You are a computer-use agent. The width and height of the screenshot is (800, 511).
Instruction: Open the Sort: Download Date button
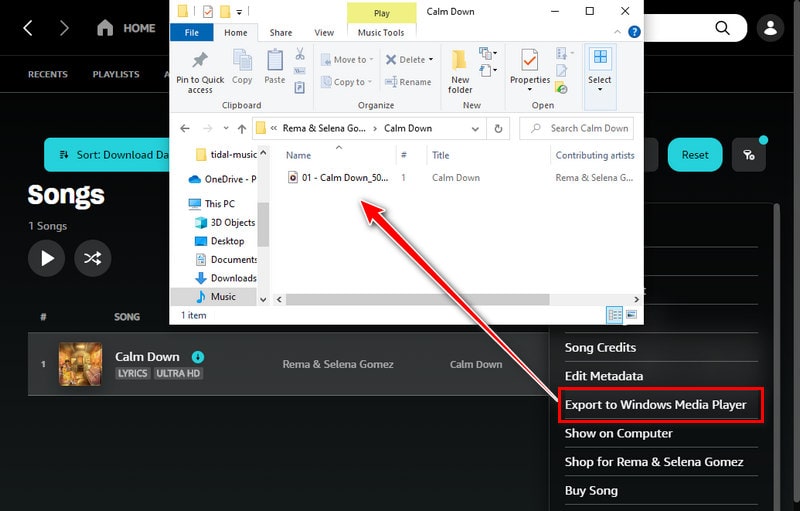pos(107,155)
